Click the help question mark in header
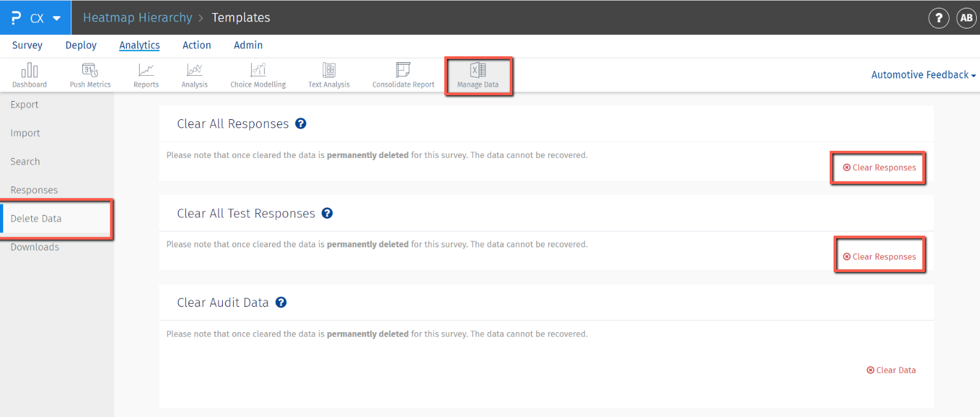Screen dimensions: 980x417 [x=939, y=18]
